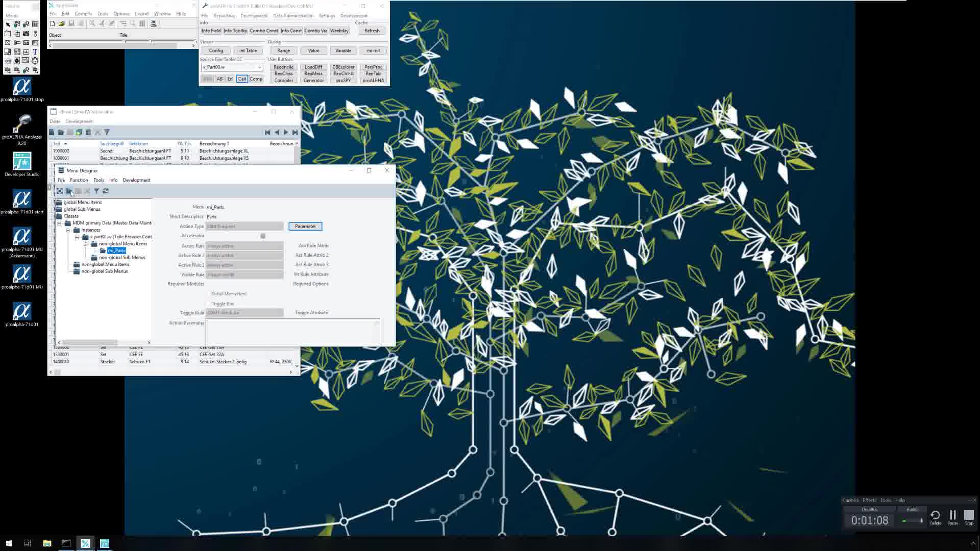Open the proalpha-71d01 stop desktop shortcut
Screen dimensions: 980x551
(x=22, y=90)
